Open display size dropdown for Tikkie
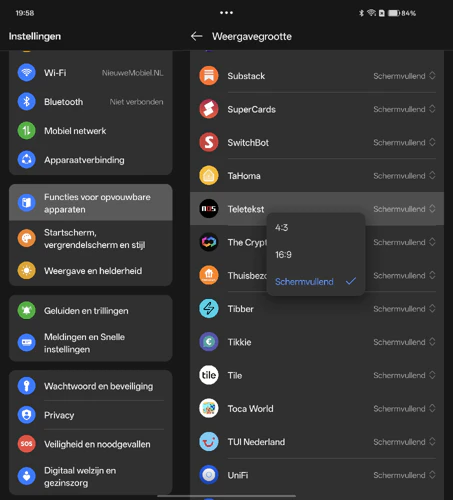The width and height of the screenshot is (453, 500). tap(404, 342)
